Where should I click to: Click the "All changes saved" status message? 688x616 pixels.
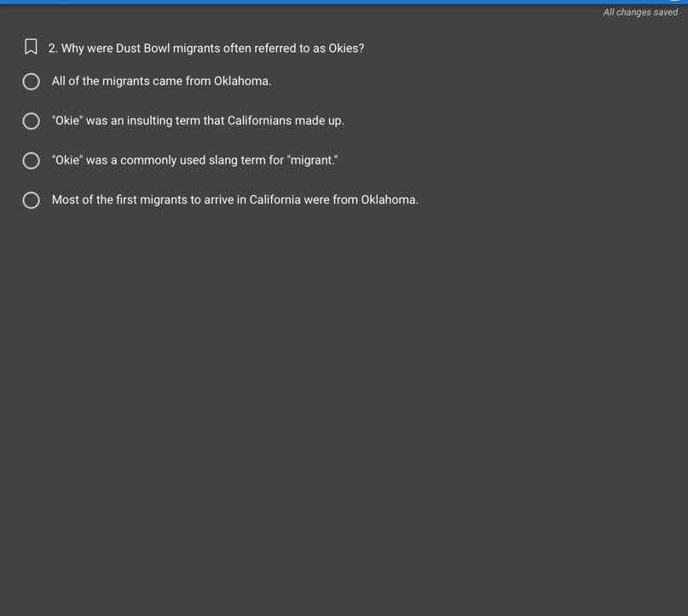point(640,12)
